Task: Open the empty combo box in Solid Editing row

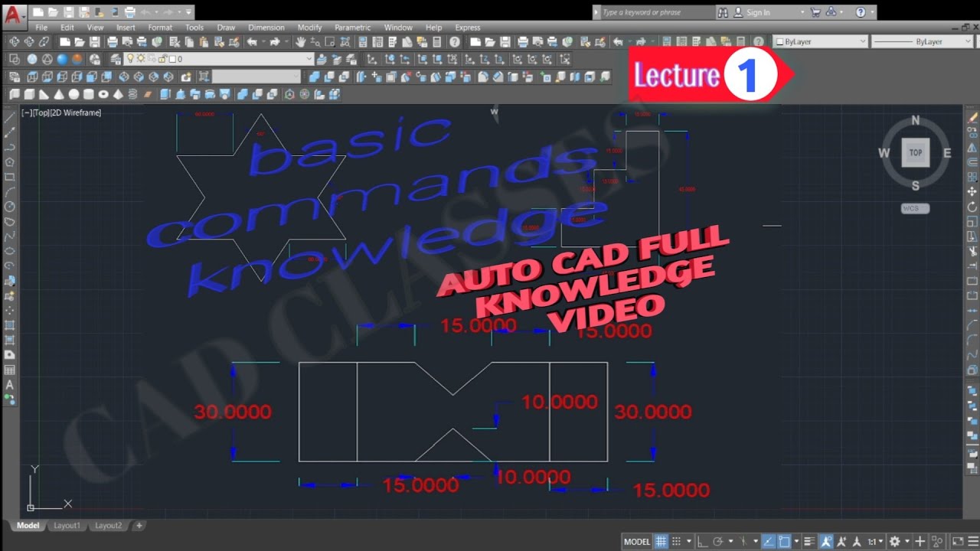Action: click(x=256, y=77)
